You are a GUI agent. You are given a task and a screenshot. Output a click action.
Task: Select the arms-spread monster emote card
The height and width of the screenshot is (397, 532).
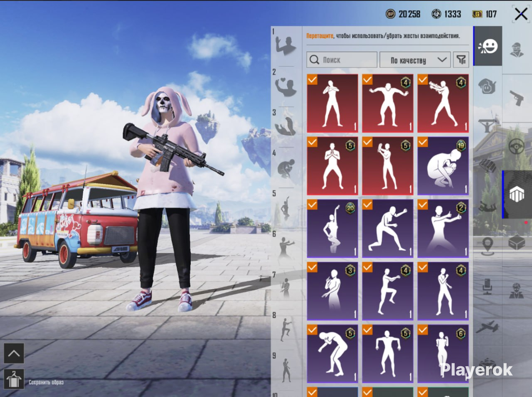coord(388,104)
